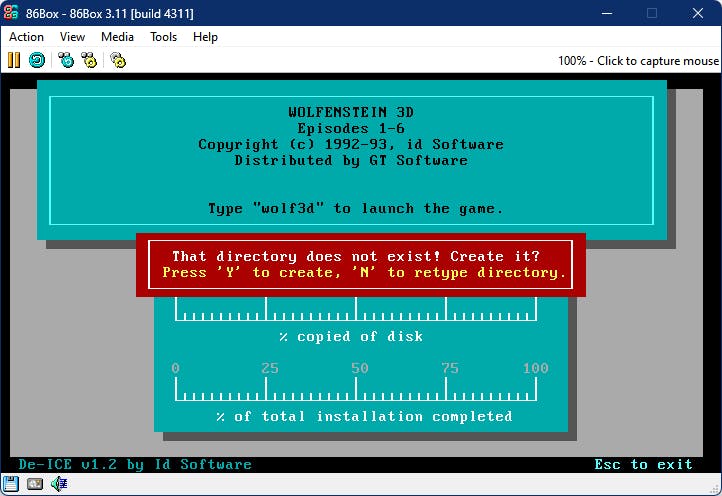Close the 86Box window
Screen dimensions: 722x496
698,13
